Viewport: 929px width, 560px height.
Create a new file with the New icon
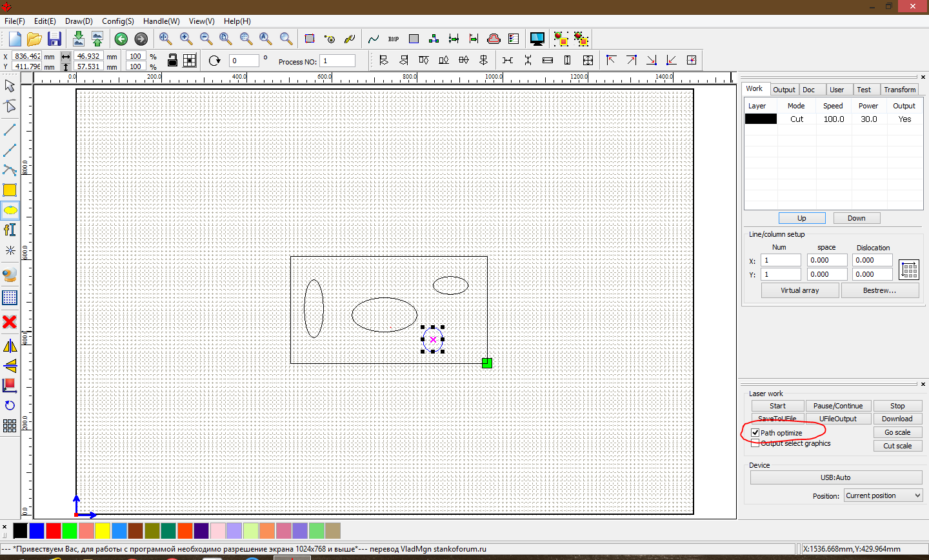click(x=15, y=39)
